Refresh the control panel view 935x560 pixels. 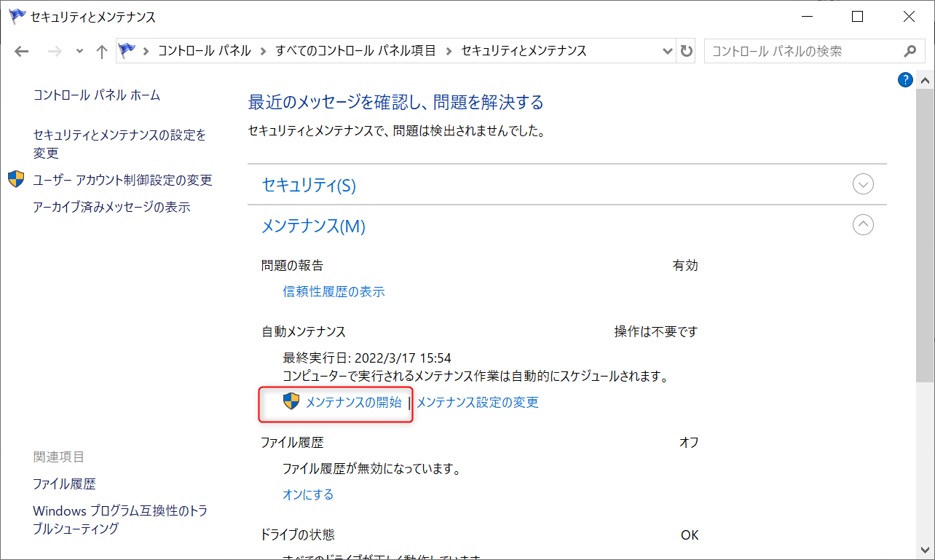(686, 51)
